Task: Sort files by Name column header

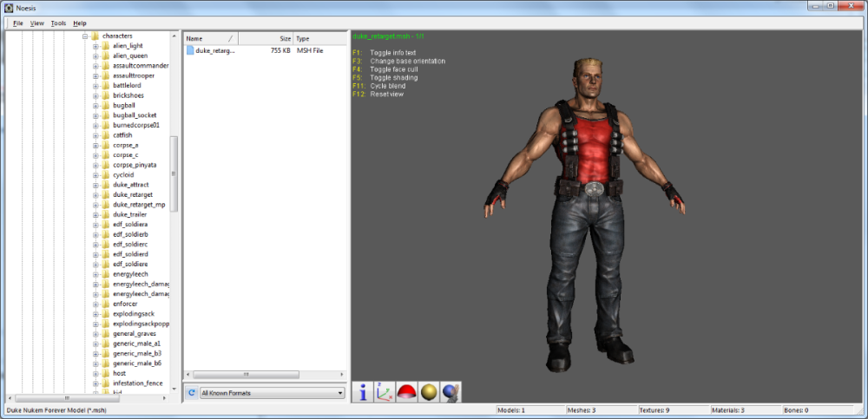Action: click(x=208, y=39)
